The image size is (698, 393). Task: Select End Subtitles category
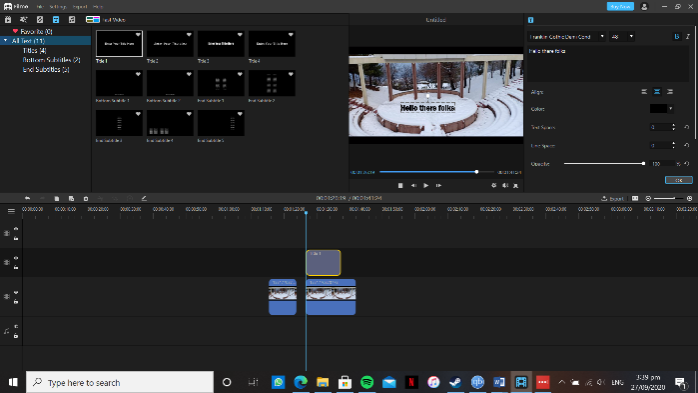click(46, 70)
